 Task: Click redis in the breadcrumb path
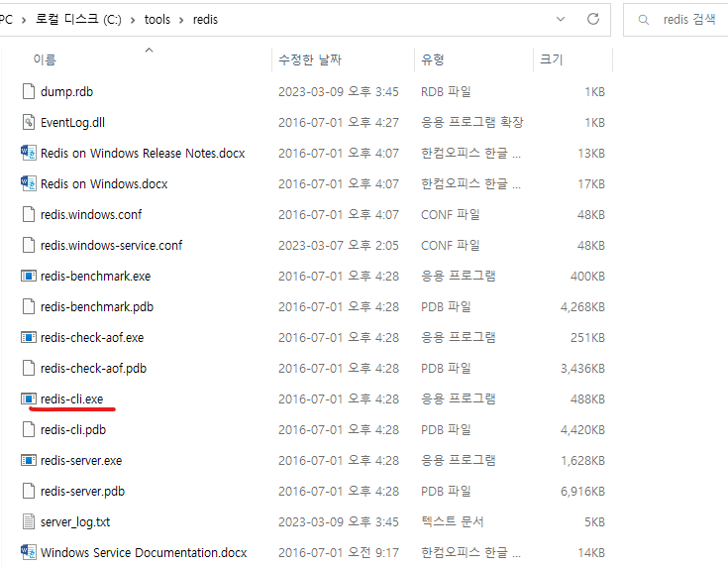(x=205, y=20)
